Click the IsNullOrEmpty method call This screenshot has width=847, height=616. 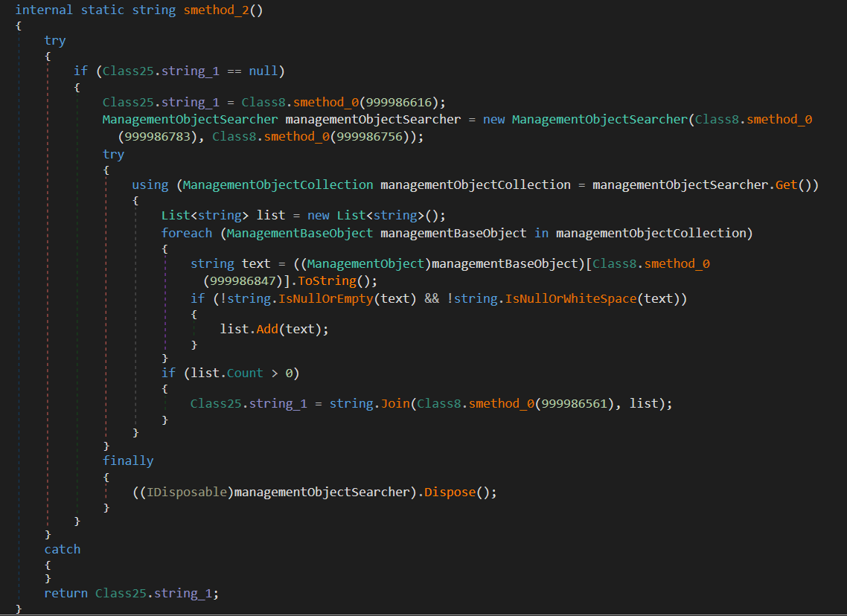coord(326,298)
